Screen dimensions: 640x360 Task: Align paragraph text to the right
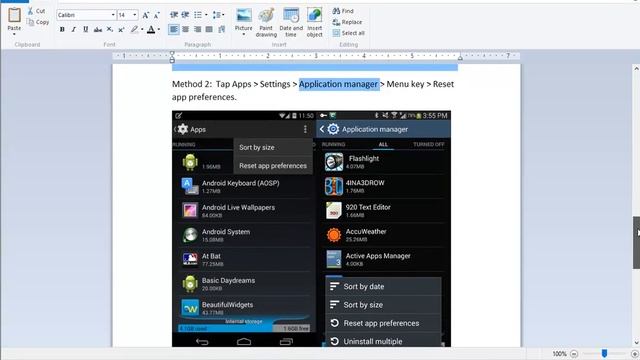tap(198, 29)
